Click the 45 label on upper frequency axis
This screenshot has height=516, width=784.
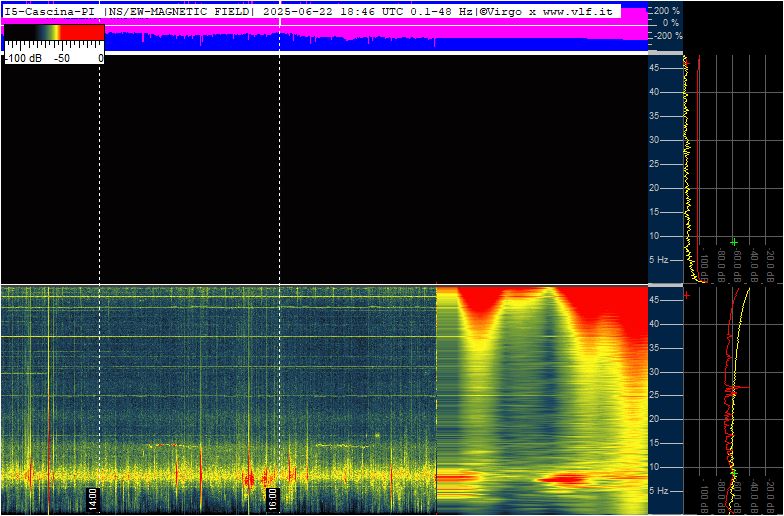pyautogui.click(x=654, y=68)
